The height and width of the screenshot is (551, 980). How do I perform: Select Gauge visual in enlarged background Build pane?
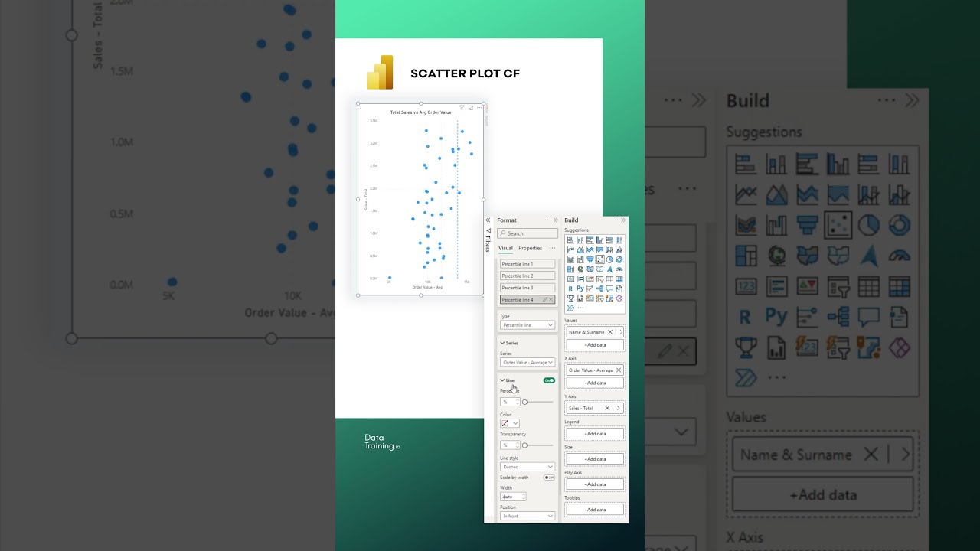coord(899,256)
